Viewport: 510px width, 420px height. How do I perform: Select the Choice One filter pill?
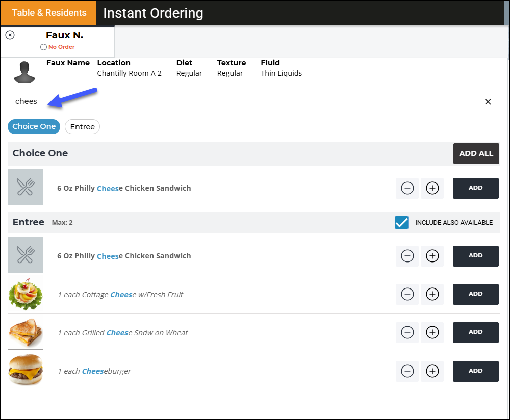point(34,126)
